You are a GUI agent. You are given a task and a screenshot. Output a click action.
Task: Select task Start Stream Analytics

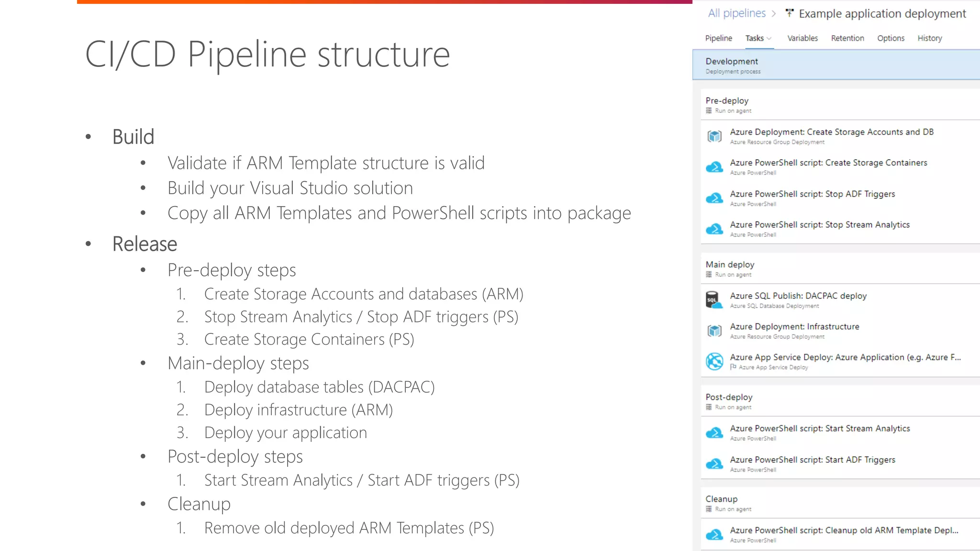pyautogui.click(x=840, y=433)
